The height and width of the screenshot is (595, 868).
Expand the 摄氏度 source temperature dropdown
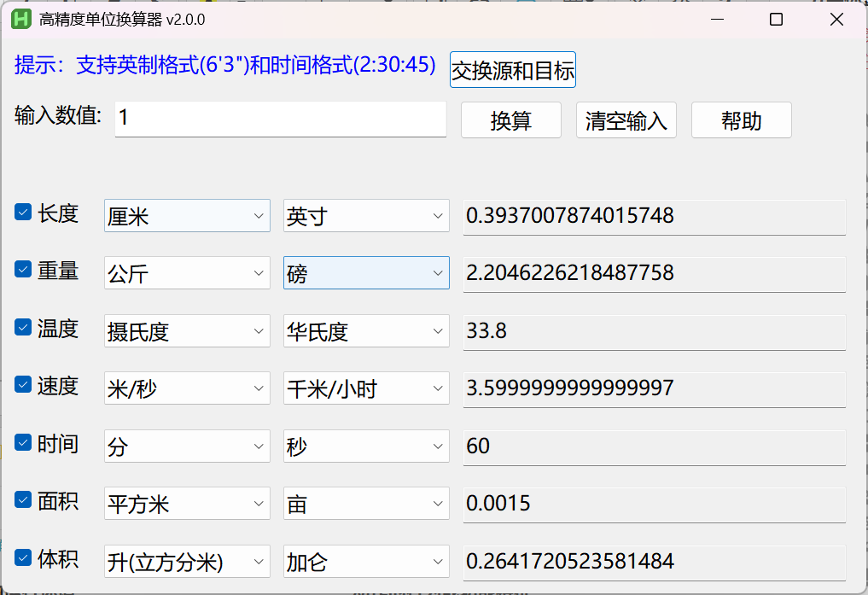click(x=187, y=331)
